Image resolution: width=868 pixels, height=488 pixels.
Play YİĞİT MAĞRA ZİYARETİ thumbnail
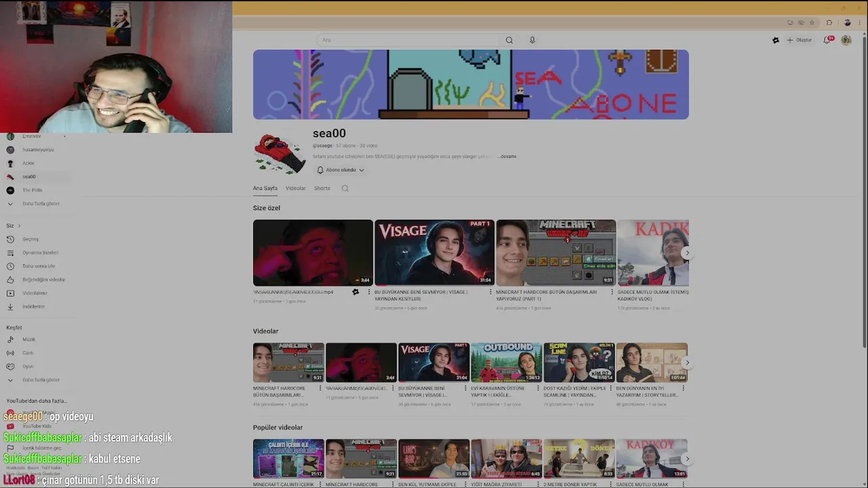[x=507, y=459]
